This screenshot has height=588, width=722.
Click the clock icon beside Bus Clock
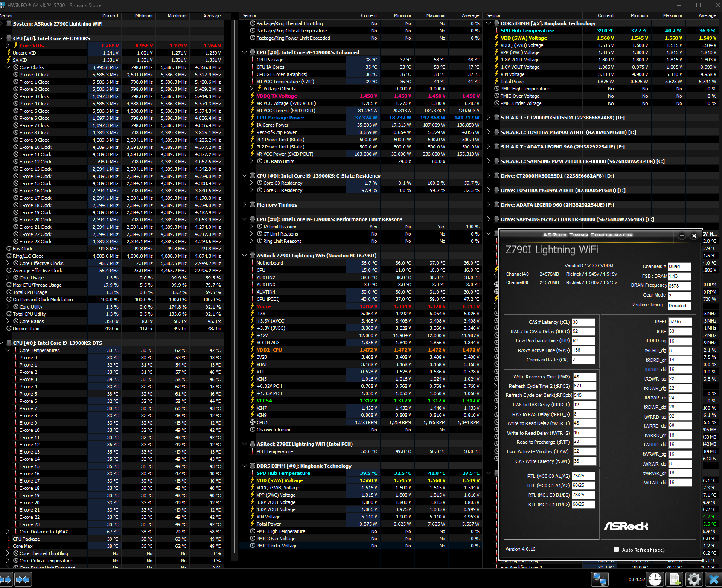9,249
